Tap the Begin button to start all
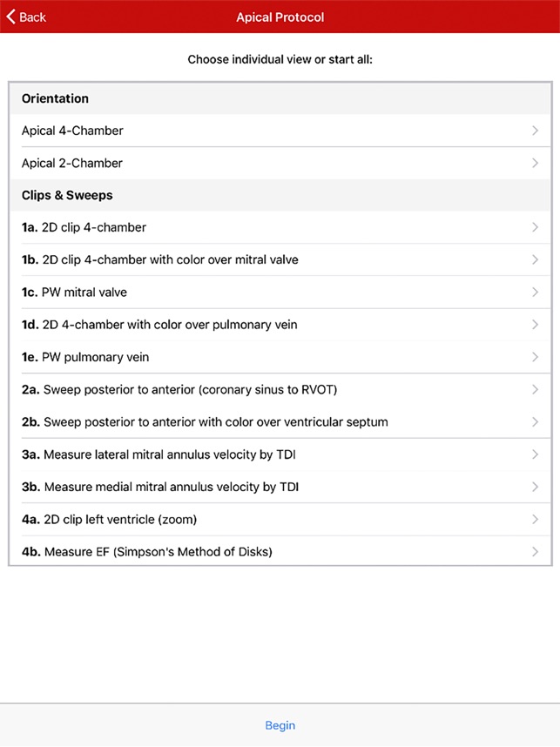560x747 pixels. coord(280,725)
